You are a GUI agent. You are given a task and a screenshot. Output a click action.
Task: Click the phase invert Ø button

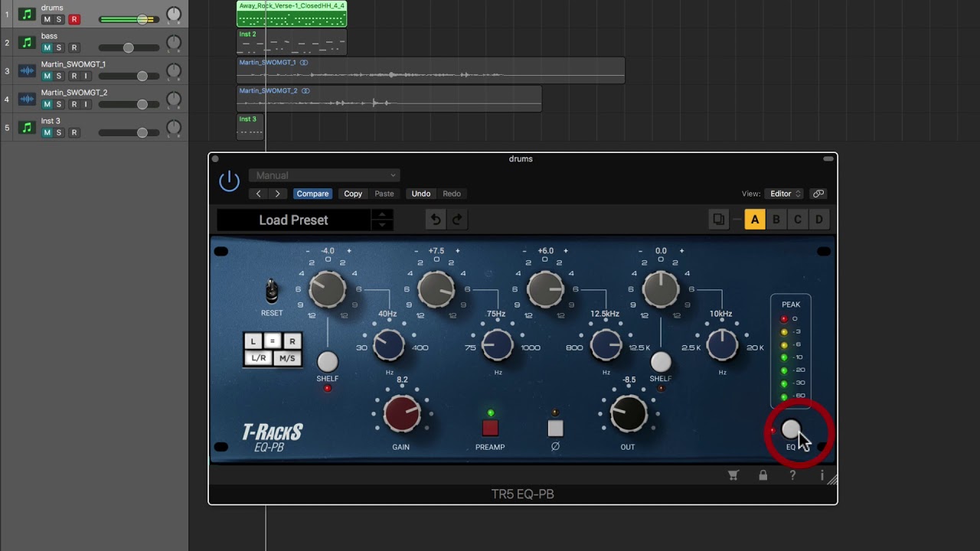click(x=555, y=428)
